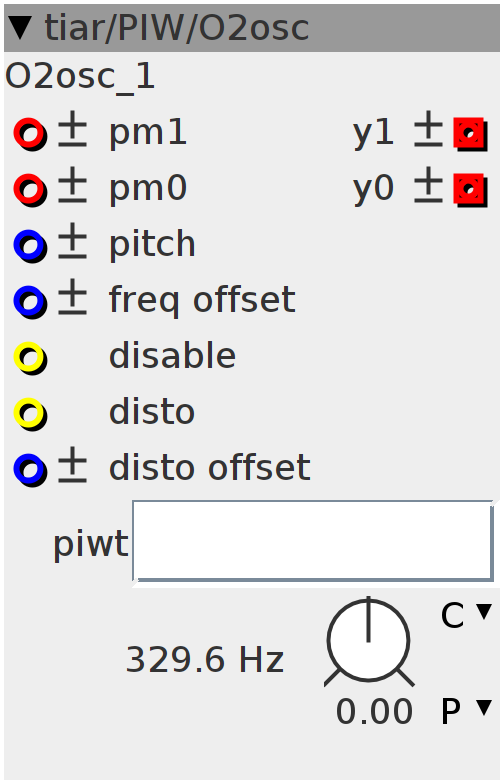Click the 329.6 Hz frequency readout

205,660
